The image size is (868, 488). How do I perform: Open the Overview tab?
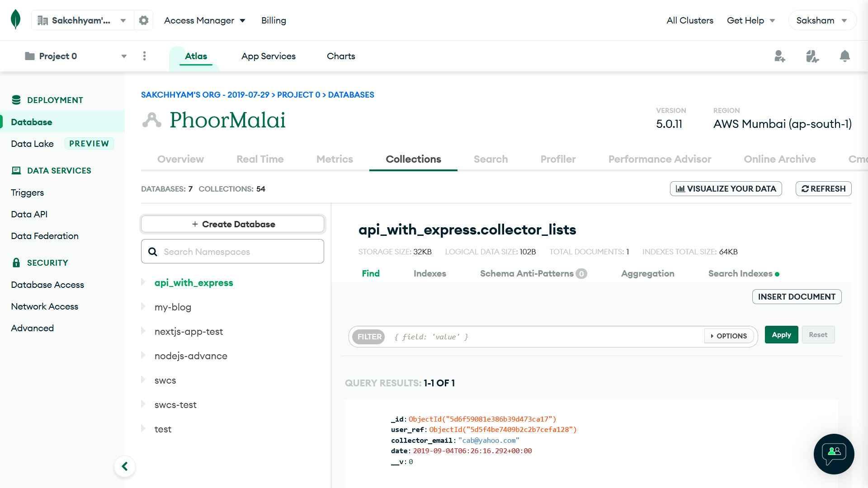point(180,159)
